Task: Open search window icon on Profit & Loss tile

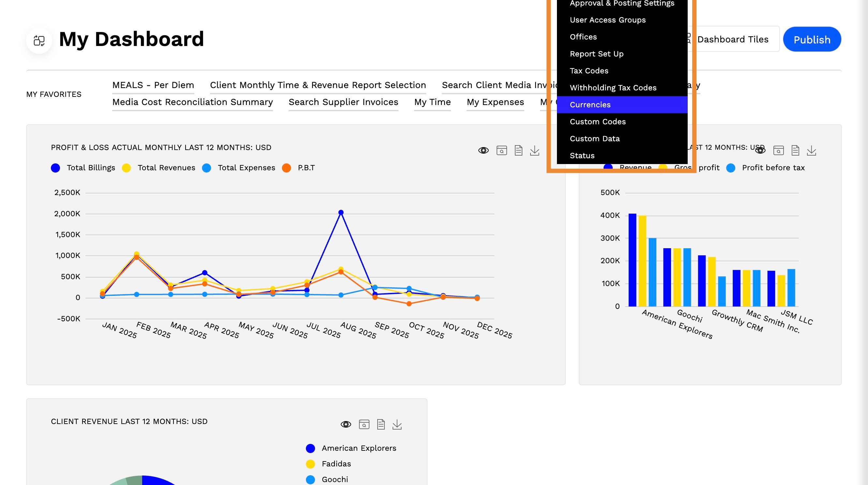Action: tap(502, 151)
